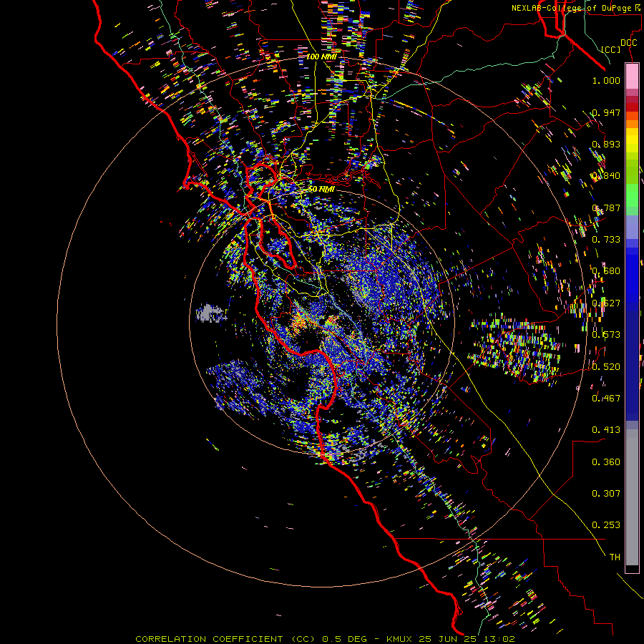Select the 0.627 scale value

[606, 303]
